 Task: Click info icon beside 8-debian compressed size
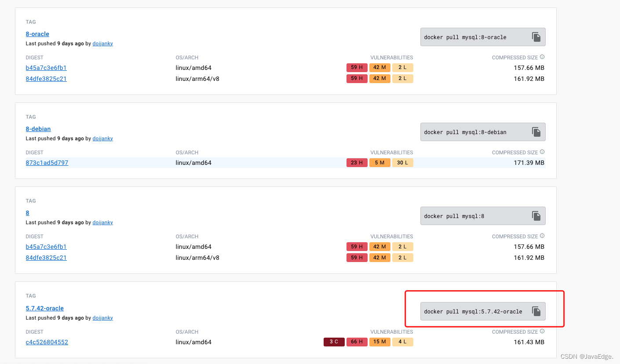point(542,152)
